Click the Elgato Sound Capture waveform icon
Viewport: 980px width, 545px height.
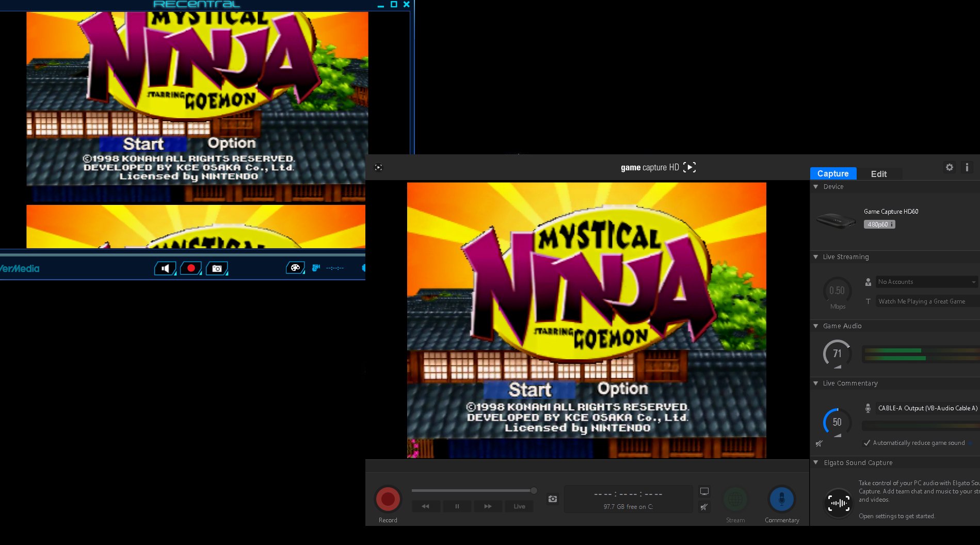click(839, 502)
